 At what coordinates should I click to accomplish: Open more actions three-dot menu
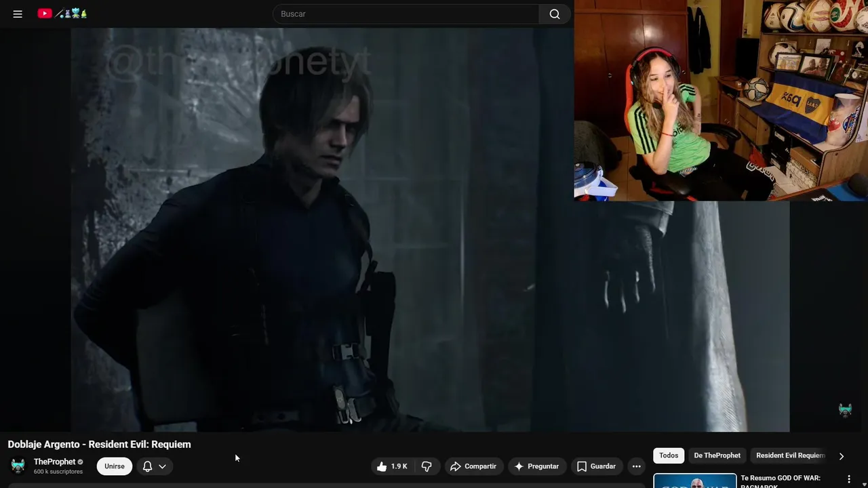pos(636,466)
